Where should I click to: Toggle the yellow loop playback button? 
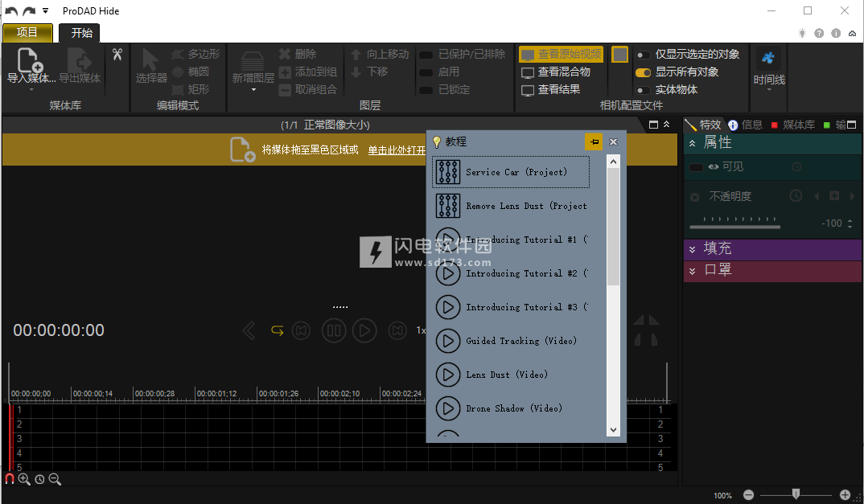click(278, 330)
